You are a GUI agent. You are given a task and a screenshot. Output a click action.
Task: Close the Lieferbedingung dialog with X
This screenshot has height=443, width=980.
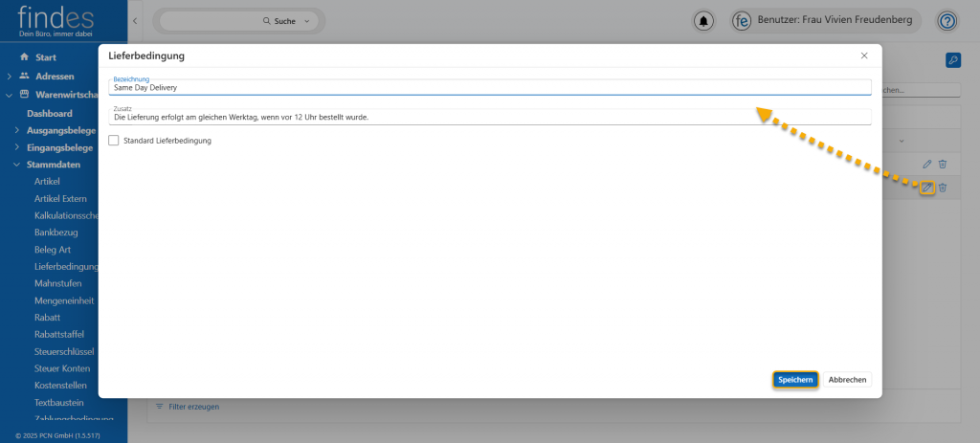tap(864, 56)
